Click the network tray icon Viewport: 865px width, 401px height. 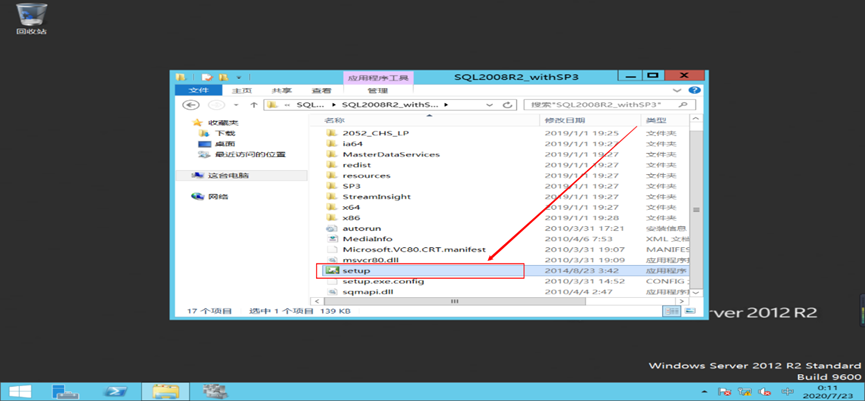click(745, 392)
